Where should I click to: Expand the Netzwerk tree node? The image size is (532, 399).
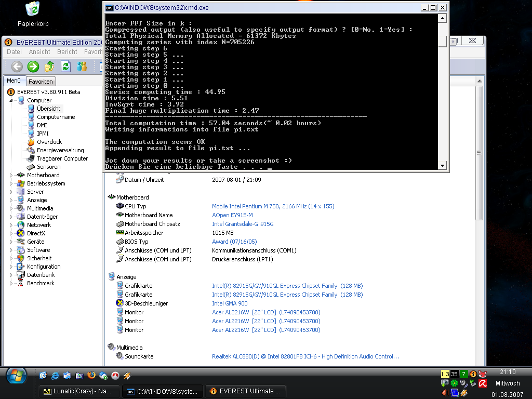[x=11, y=225]
